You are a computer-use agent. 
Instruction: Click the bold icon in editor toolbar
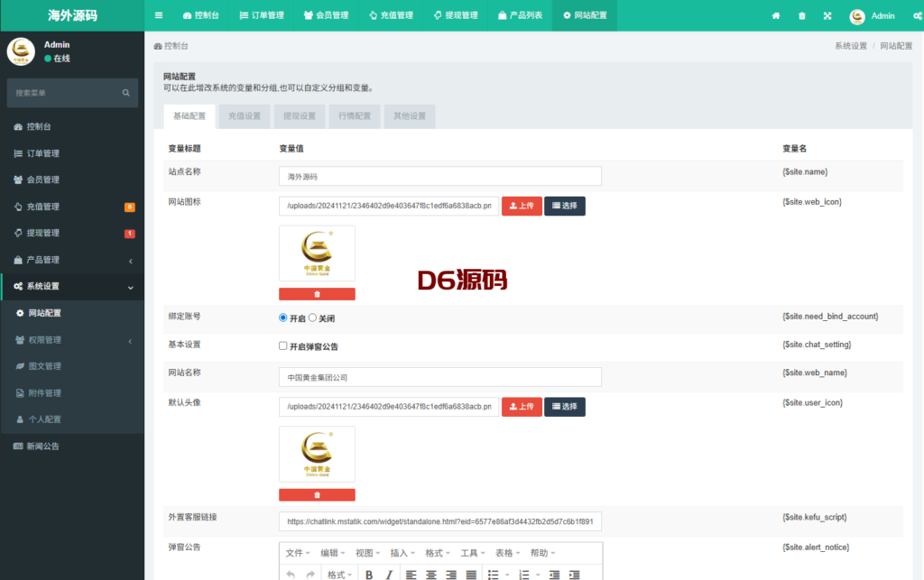(369, 575)
